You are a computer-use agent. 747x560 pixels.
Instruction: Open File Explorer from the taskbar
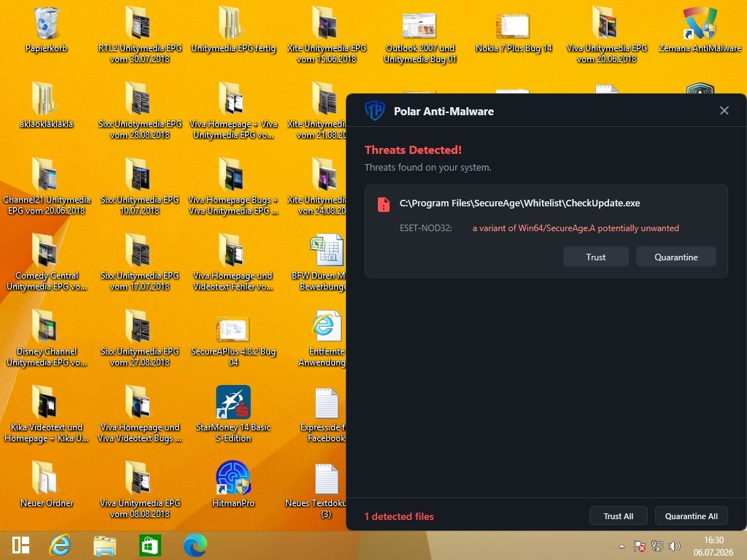point(105,545)
